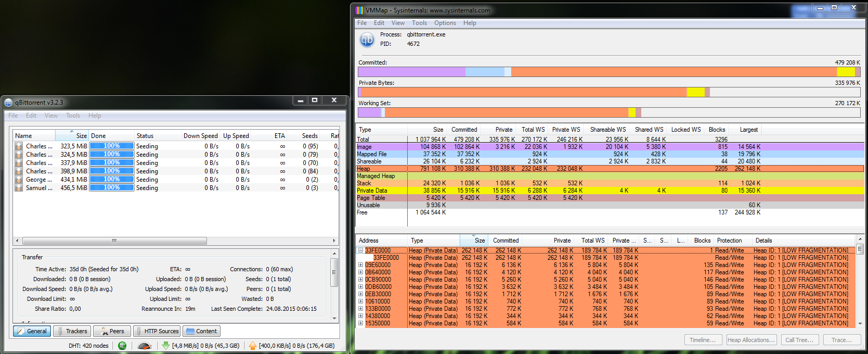Expand the 0DB60000 address node
Viewport: 868px width, 354px height.
[360, 287]
